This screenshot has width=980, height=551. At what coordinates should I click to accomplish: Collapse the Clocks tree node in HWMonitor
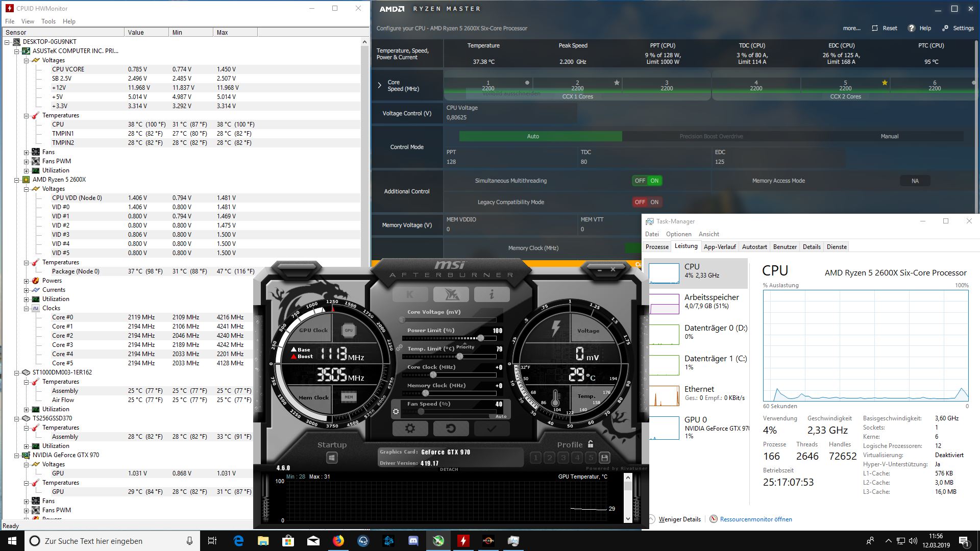click(27, 308)
